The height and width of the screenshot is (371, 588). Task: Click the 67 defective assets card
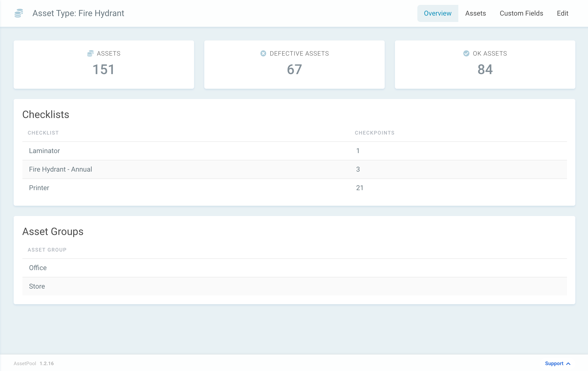click(294, 65)
